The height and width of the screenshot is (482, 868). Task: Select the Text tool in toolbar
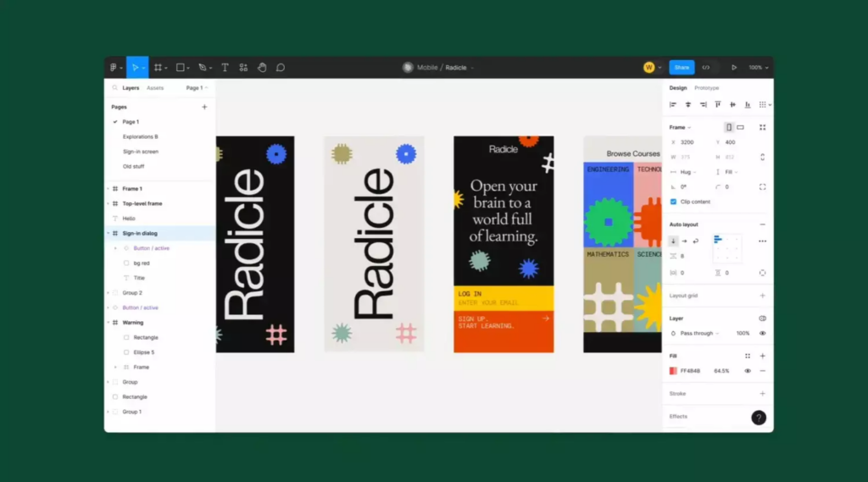point(225,68)
